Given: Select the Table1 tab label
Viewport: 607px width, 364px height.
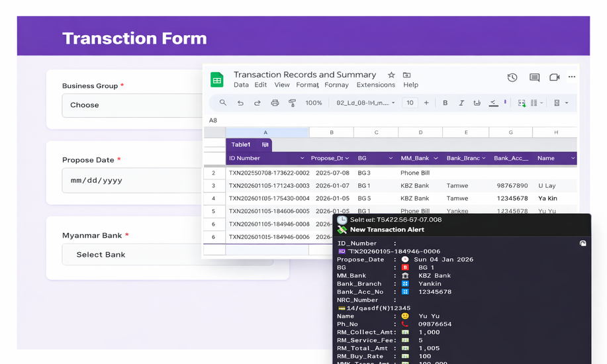Looking at the screenshot, I should coord(241,144).
